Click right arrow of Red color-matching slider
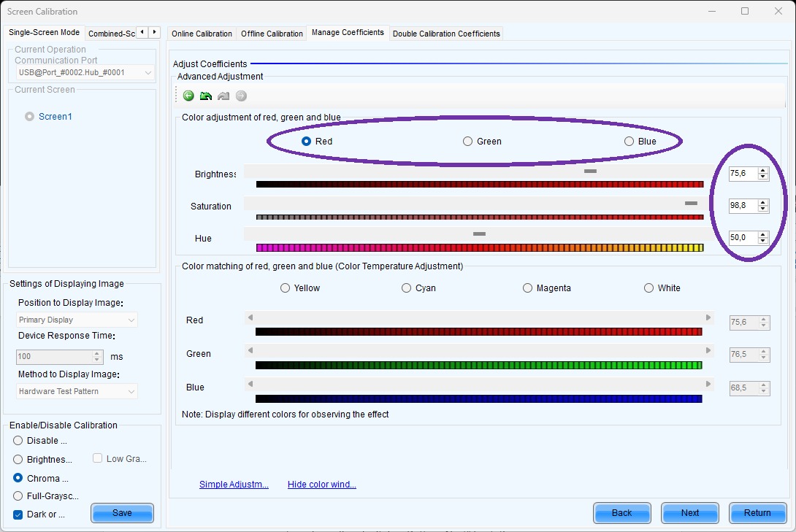Viewport: 796px width, 532px height. [708, 317]
